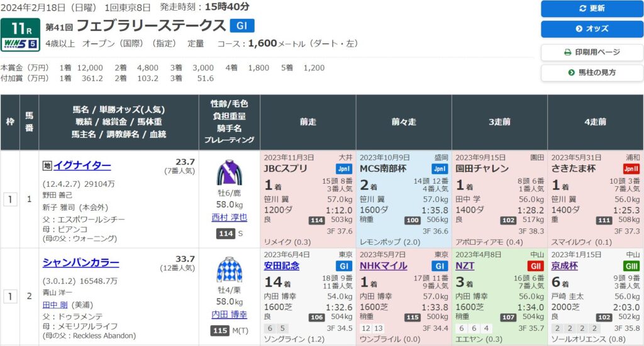This screenshot has height=346, width=644.
Task: Click rating 102 badge in 園田チャレン cell
Action: 508,220
